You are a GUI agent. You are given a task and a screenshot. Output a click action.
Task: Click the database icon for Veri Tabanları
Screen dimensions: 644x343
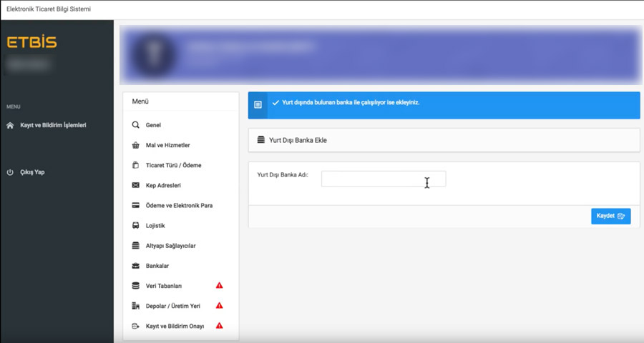[x=135, y=286]
